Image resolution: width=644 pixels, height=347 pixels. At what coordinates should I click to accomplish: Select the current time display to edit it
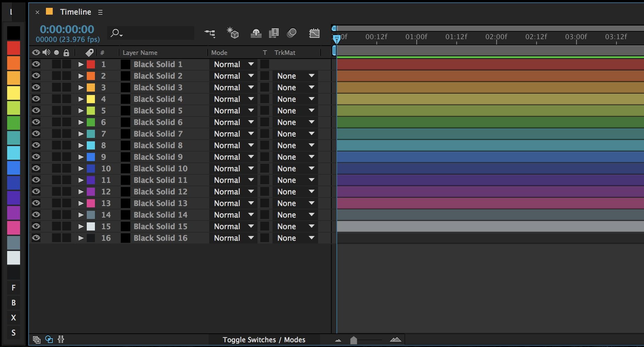pos(67,29)
